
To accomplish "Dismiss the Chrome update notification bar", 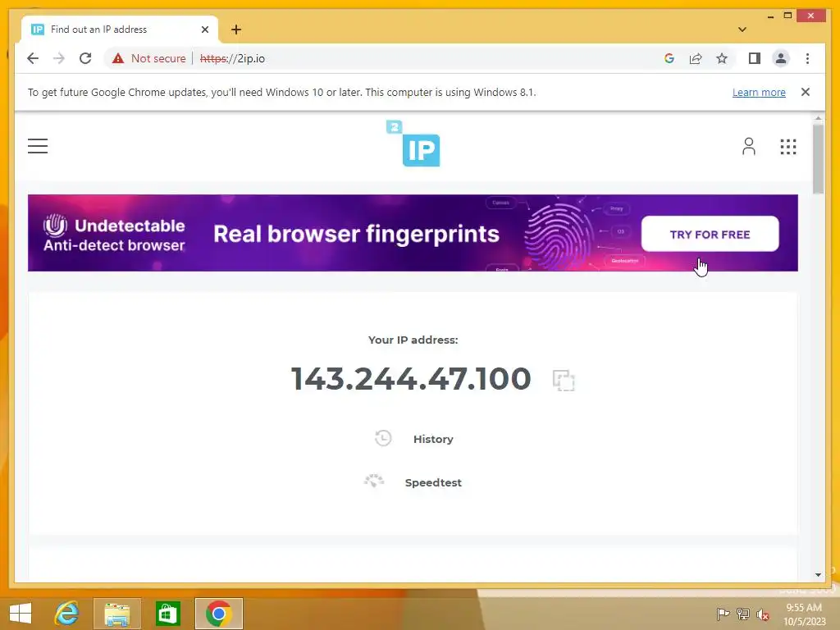I will coord(806,92).
